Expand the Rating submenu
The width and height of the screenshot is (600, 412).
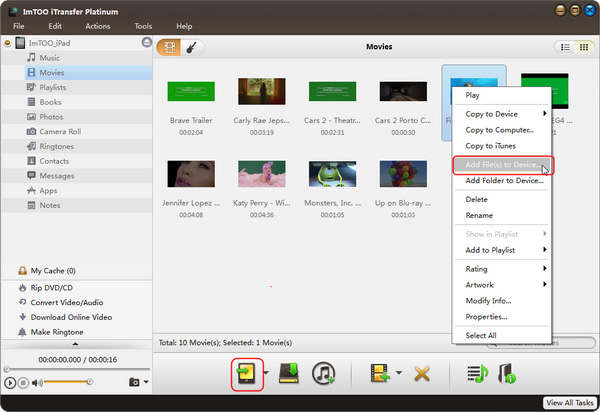click(501, 269)
